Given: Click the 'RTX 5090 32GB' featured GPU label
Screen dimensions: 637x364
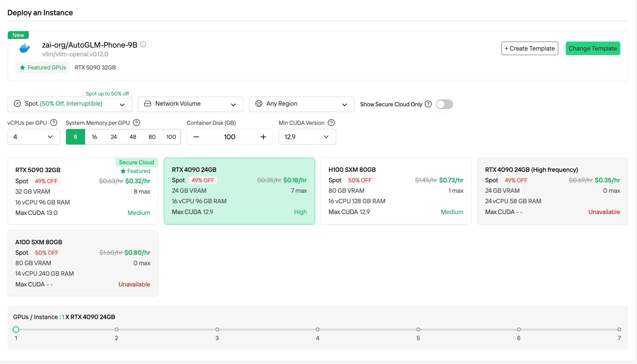Looking at the screenshot, I should [x=95, y=68].
